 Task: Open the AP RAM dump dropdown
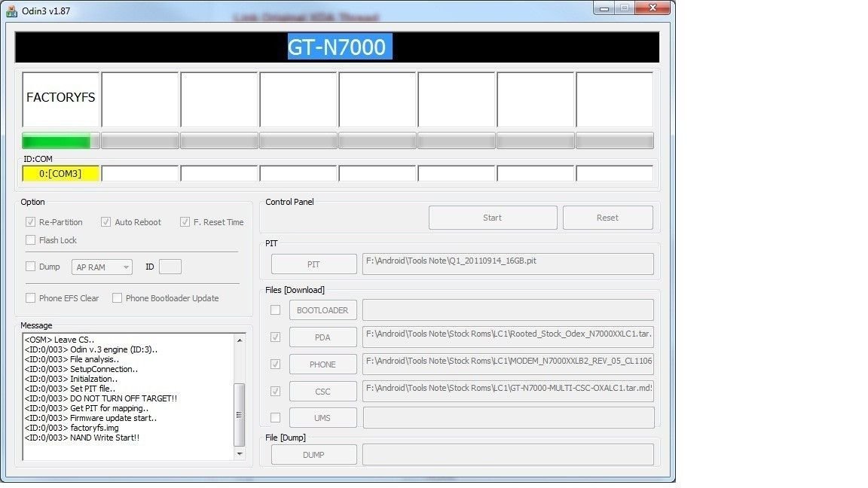(102, 267)
